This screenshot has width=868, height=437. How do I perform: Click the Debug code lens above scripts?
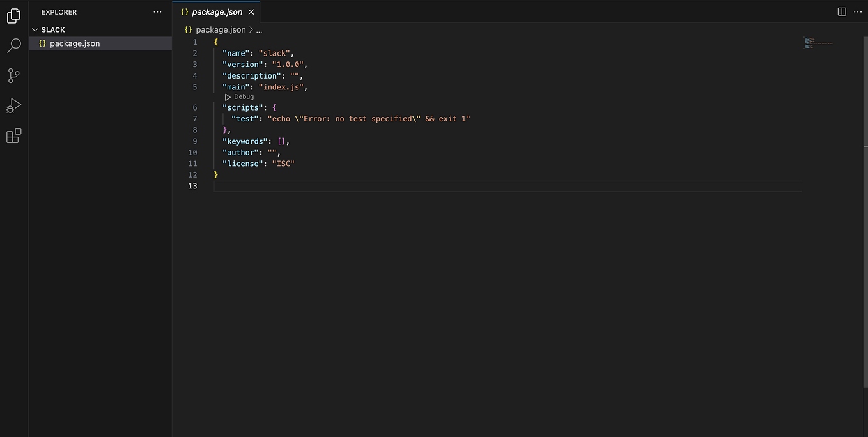point(239,97)
